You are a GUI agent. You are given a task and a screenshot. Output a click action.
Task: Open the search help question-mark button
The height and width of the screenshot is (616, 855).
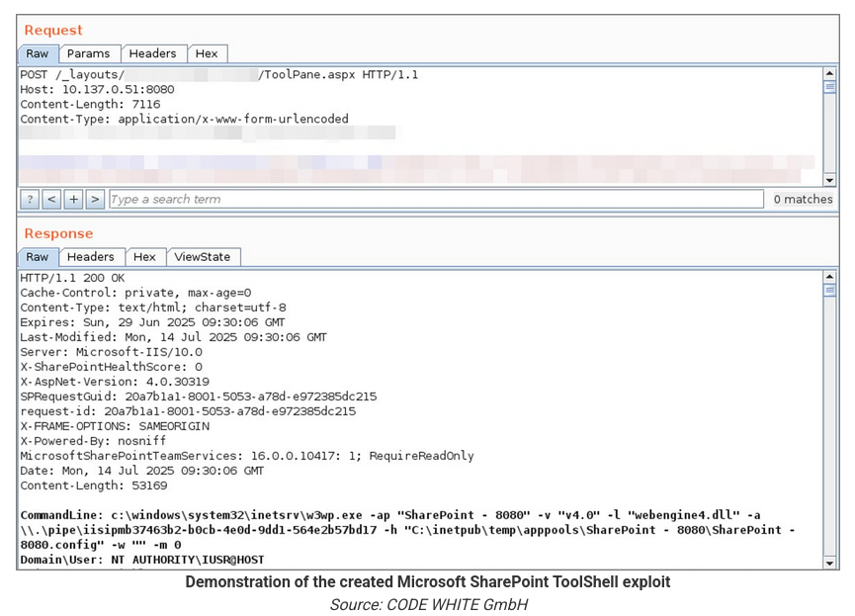30,199
